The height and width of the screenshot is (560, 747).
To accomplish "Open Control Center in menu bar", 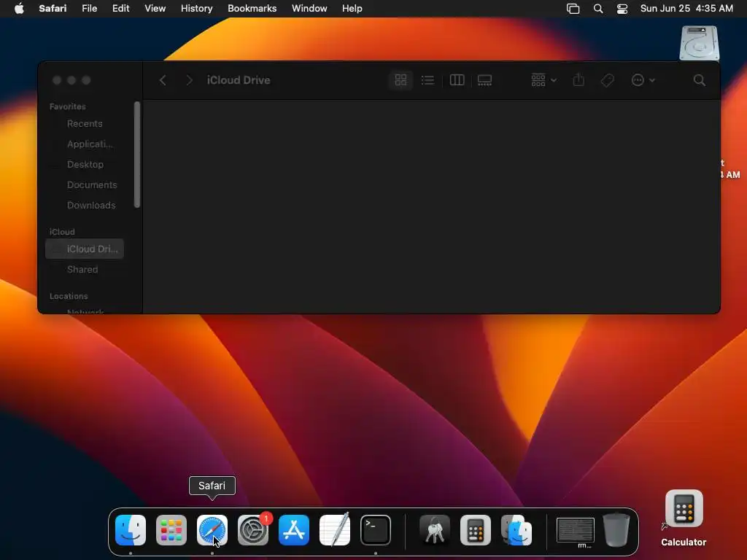I will [622, 9].
